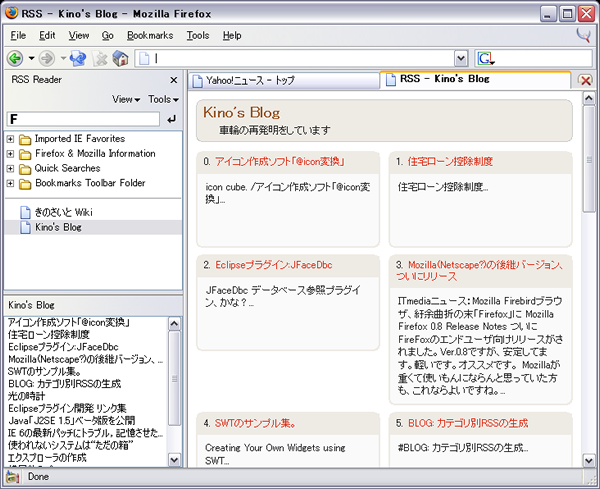Click the Forward navigation arrow
The height and width of the screenshot is (489, 600).
tap(47, 59)
